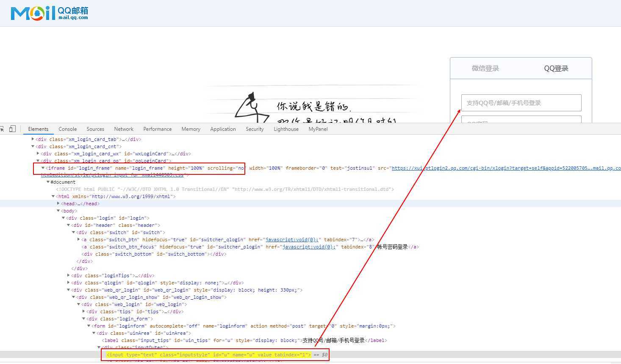Expand the switcher_qlogin anchor node

(79, 240)
